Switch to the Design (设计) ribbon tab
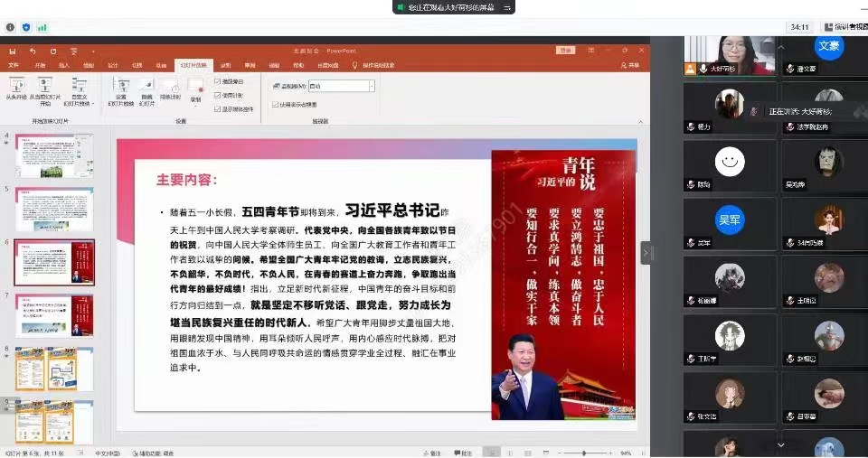The image size is (868, 458). pos(113,65)
